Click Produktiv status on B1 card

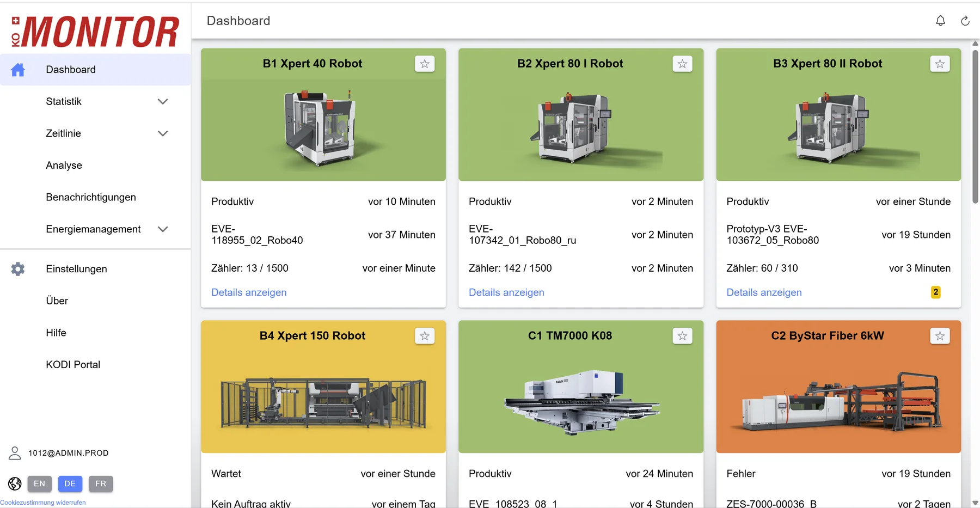click(232, 201)
